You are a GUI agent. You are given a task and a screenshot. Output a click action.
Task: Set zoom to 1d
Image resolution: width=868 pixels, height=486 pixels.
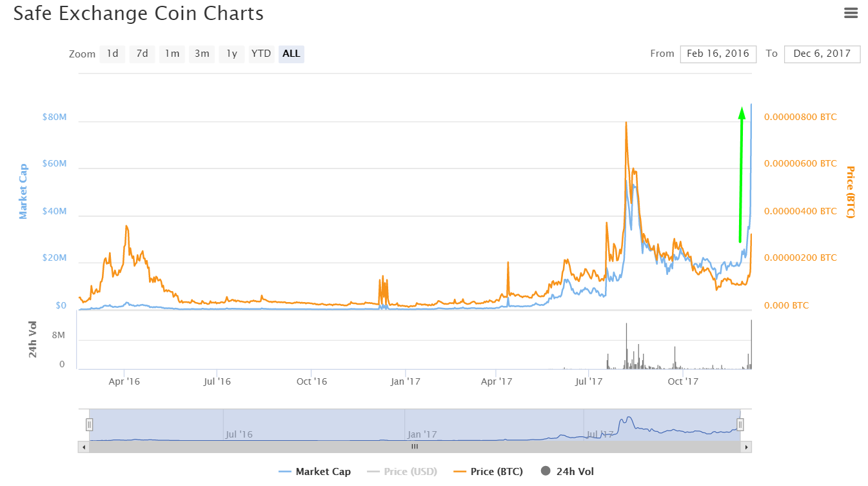coord(112,54)
